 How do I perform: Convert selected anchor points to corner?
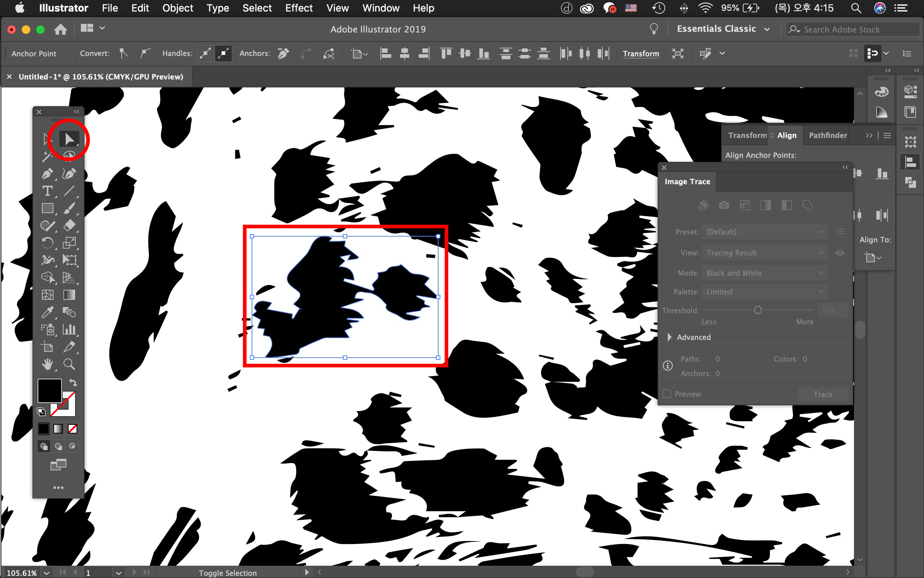(x=123, y=53)
